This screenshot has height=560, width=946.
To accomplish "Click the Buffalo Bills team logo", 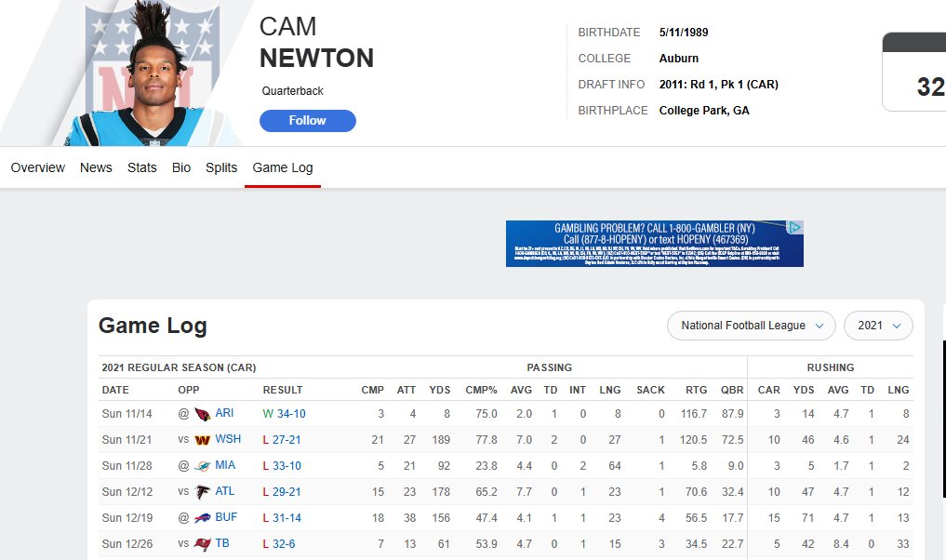I will 202,518.
